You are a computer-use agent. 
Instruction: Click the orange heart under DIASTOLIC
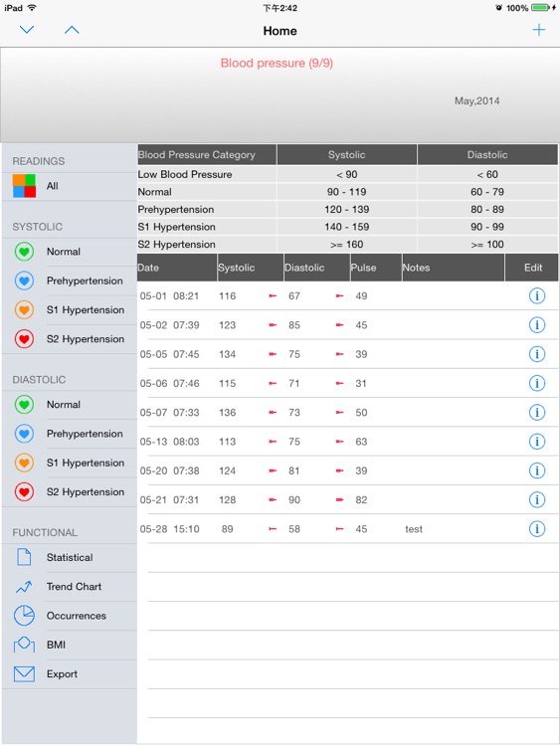24,463
